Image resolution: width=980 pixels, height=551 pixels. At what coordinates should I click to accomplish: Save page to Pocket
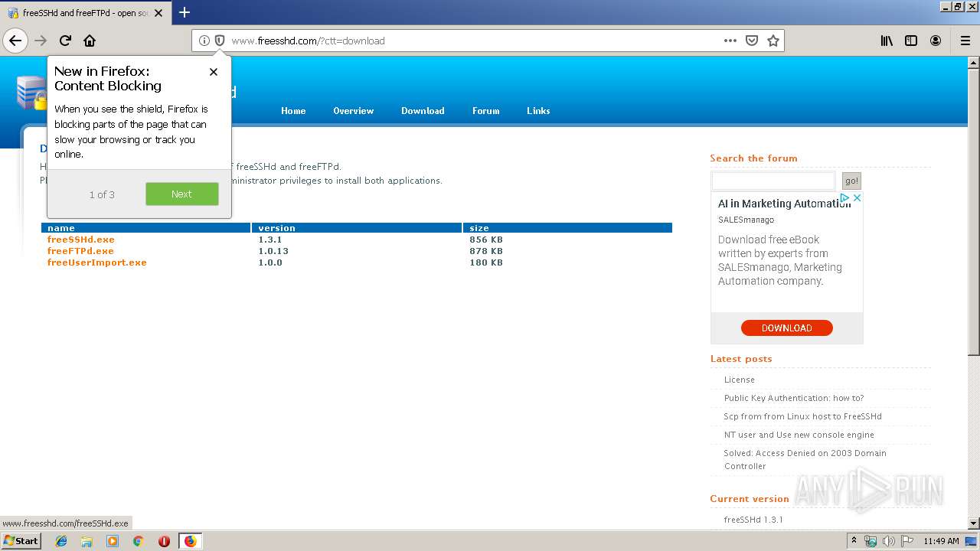click(x=752, y=41)
